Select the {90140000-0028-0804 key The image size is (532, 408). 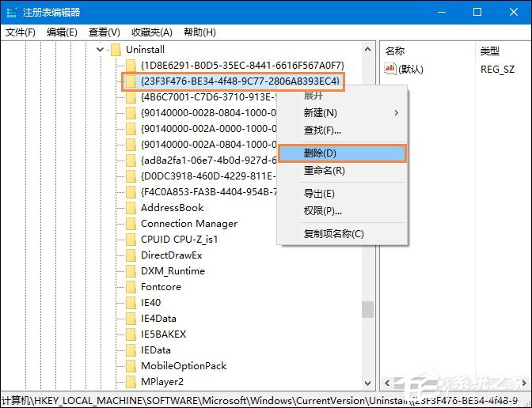click(208, 113)
